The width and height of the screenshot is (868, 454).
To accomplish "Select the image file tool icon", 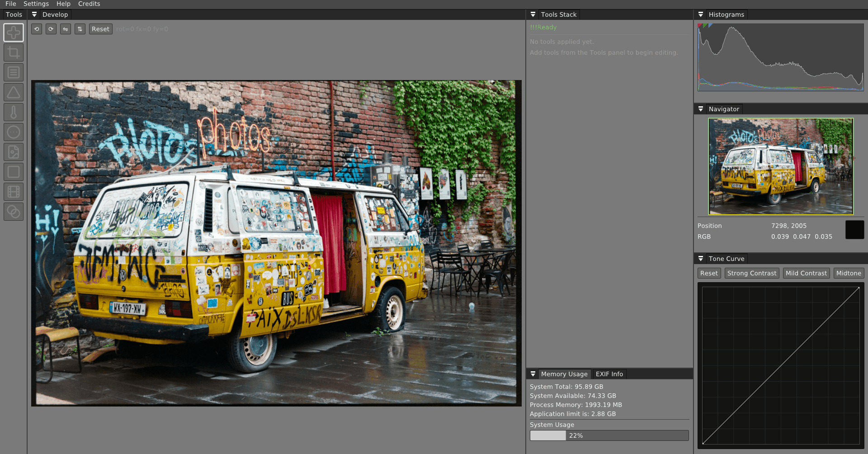I will tap(14, 152).
